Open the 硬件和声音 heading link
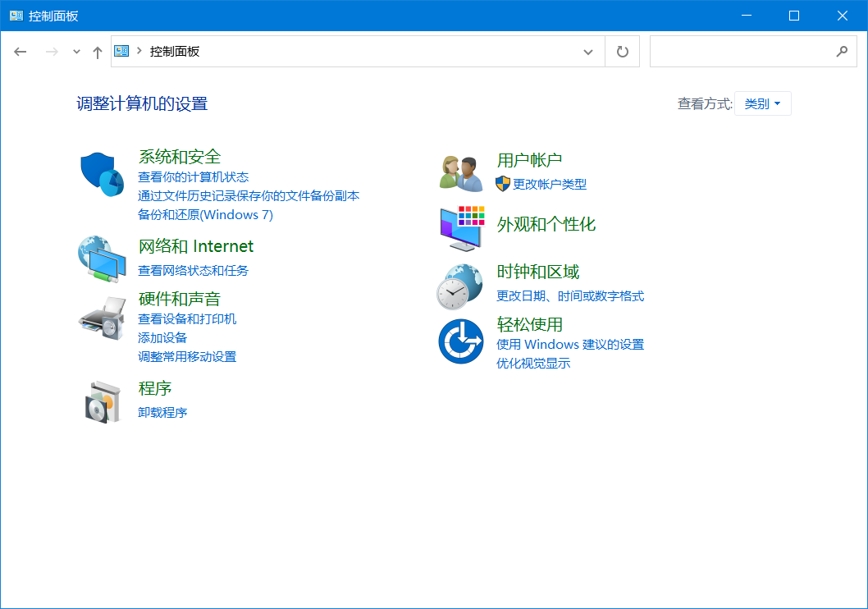This screenshot has height=609, width=868. pos(180,299)
